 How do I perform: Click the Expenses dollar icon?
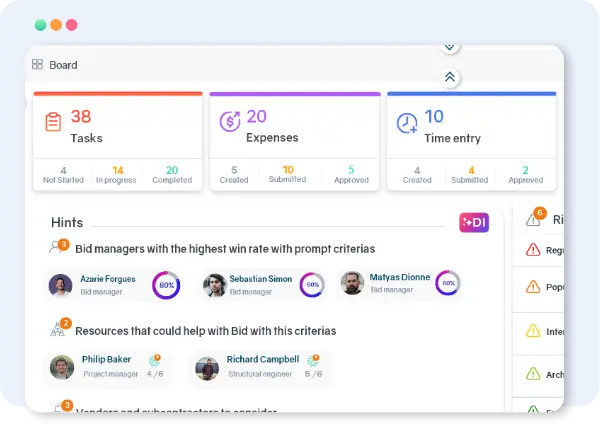(229, 123)
